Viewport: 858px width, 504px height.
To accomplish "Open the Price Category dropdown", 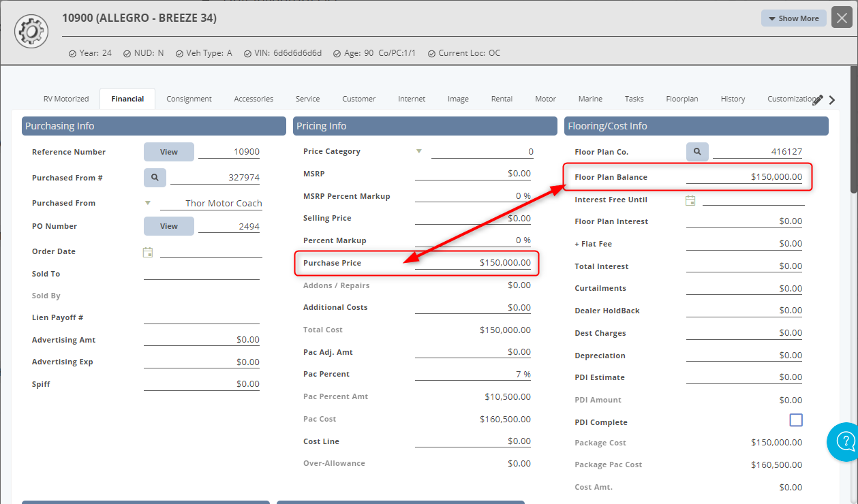I will pyautogui.click(x=418, y=151).
